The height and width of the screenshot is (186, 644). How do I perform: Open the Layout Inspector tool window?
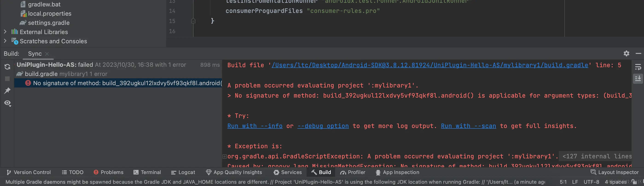point(615,172)
